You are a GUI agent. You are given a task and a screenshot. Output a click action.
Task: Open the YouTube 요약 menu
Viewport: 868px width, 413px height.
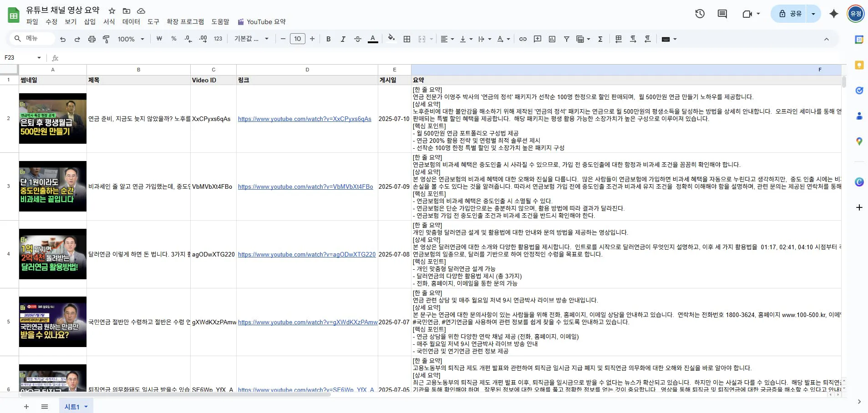tap(266, 21)
